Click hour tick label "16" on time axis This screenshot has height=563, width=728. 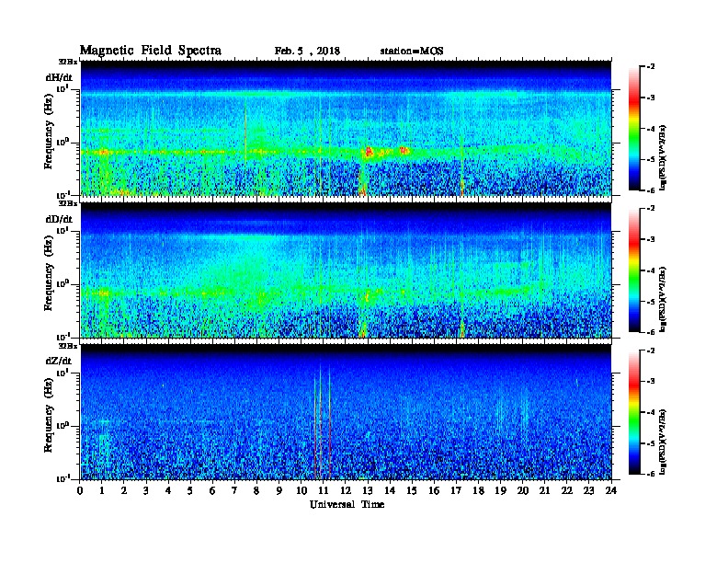[434, 490]
